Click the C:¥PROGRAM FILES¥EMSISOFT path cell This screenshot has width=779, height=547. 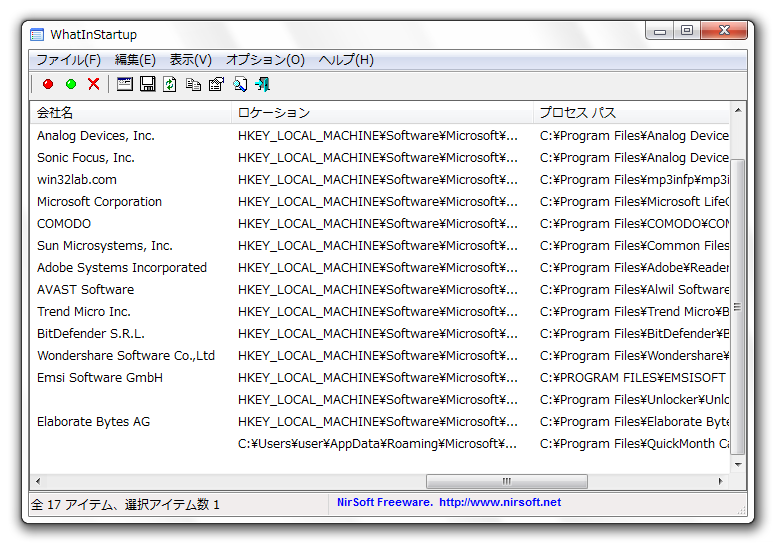pos(632,378)
